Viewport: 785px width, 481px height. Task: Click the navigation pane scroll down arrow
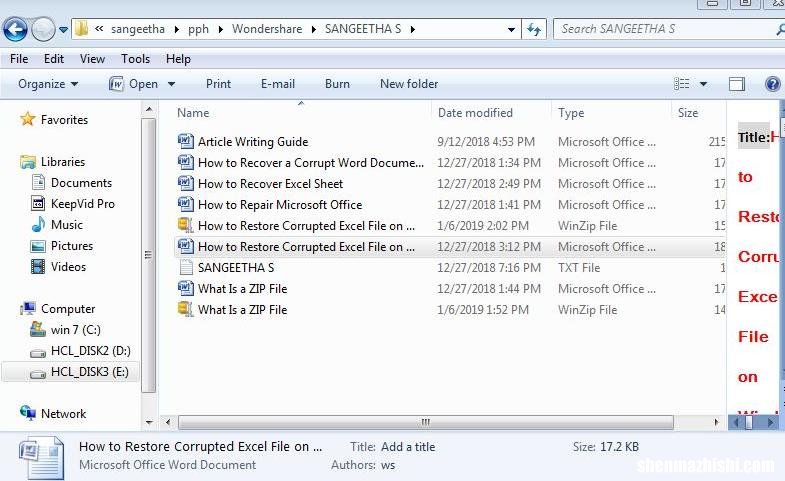click(149, 422)
